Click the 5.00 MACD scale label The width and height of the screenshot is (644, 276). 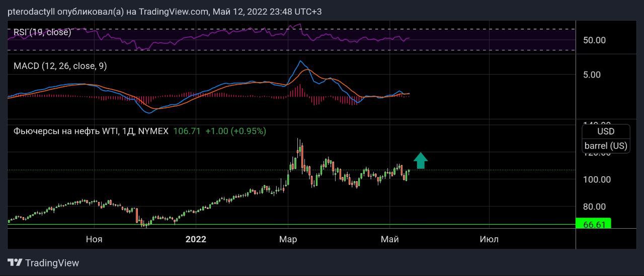[x=592, y=75]
